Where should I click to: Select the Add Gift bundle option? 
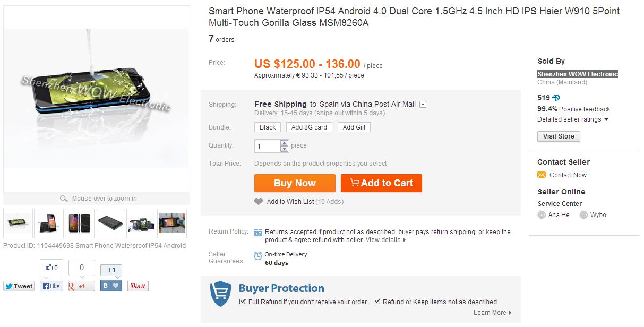tap(354, 127)
